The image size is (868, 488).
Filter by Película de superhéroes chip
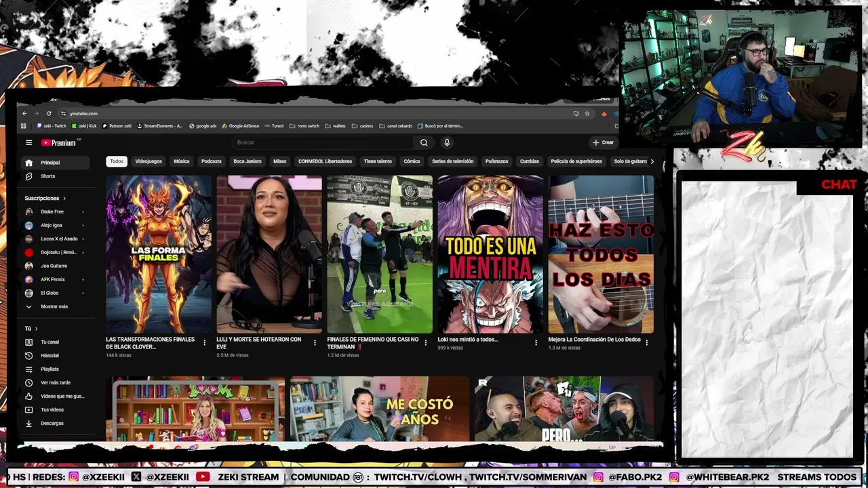tap(576, 161)
